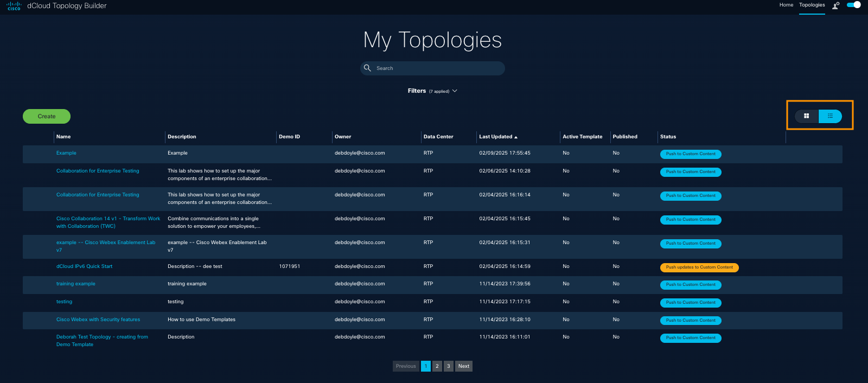Push Webex Enablement Lab v7 to Custom Content
This screenshot has width=868, height=383.
[691, 244]
